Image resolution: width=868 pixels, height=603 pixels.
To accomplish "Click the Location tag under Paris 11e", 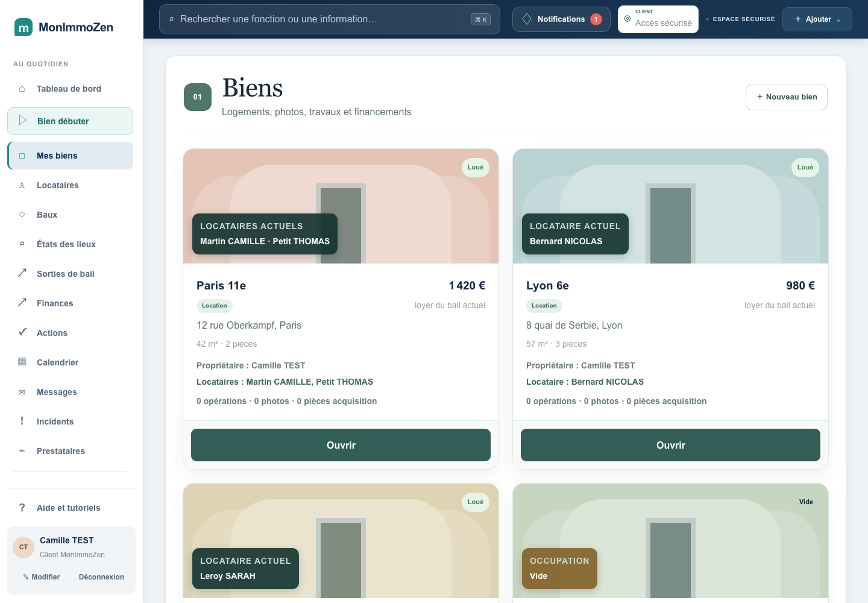I will click(x=215, y=306).
